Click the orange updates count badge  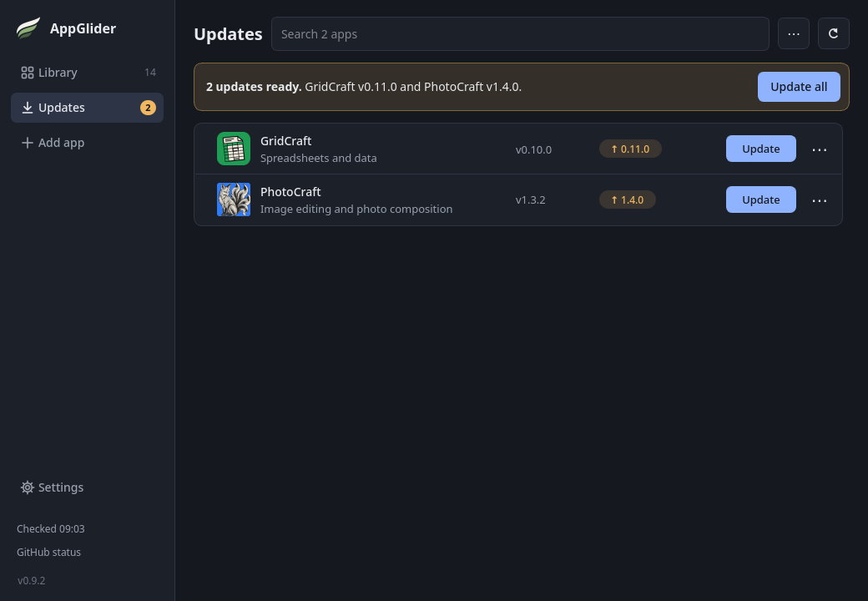(148, 108)
